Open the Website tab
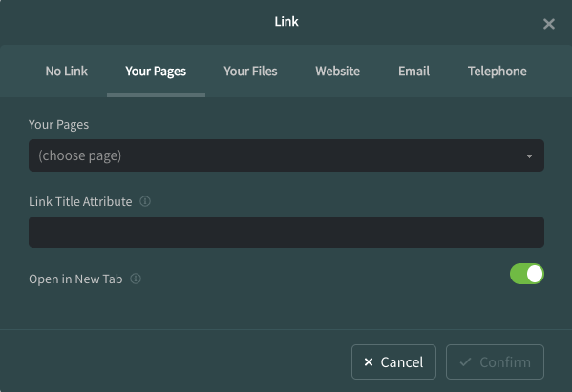572x392 pixels. (x=338, y=71)
